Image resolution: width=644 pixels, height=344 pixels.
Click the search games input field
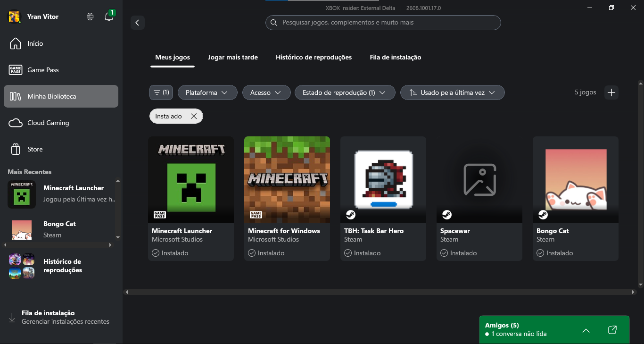pyautogui.click(x=383, y=23)
